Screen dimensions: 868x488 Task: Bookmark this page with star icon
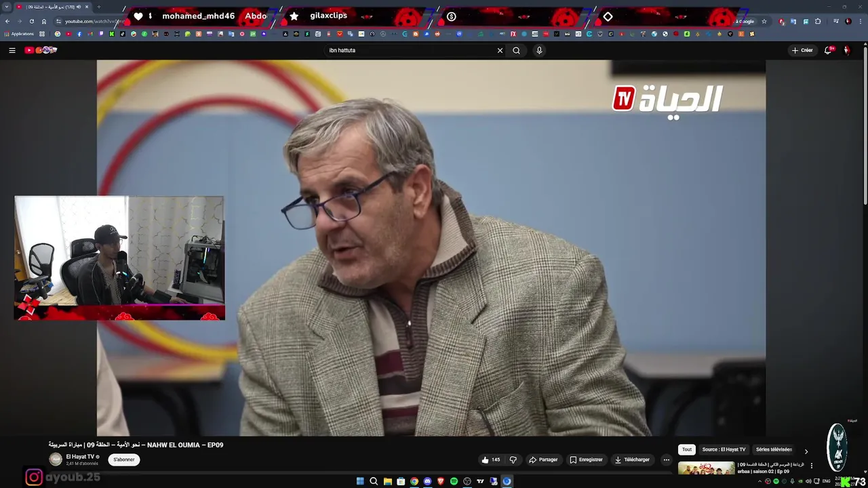click(x=764, y=22)
